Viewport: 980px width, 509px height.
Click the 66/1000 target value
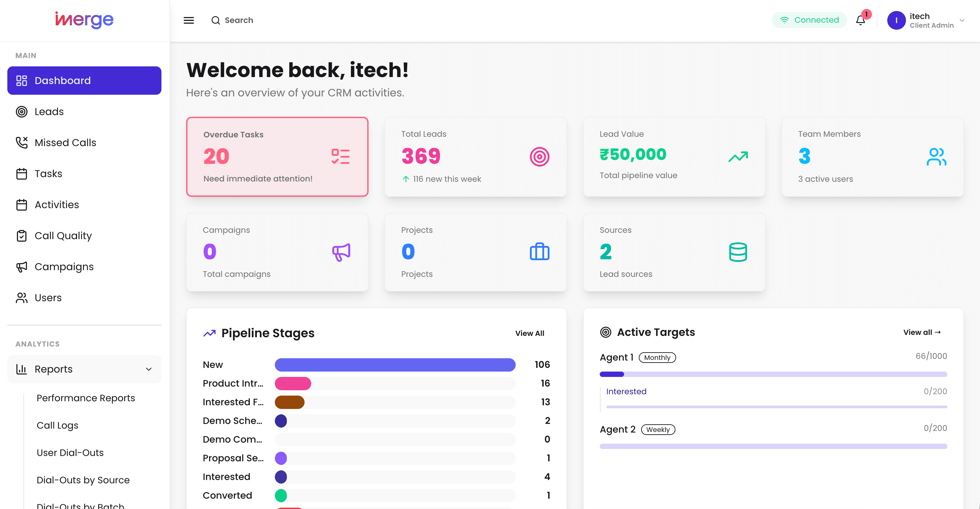coord(931,356)
